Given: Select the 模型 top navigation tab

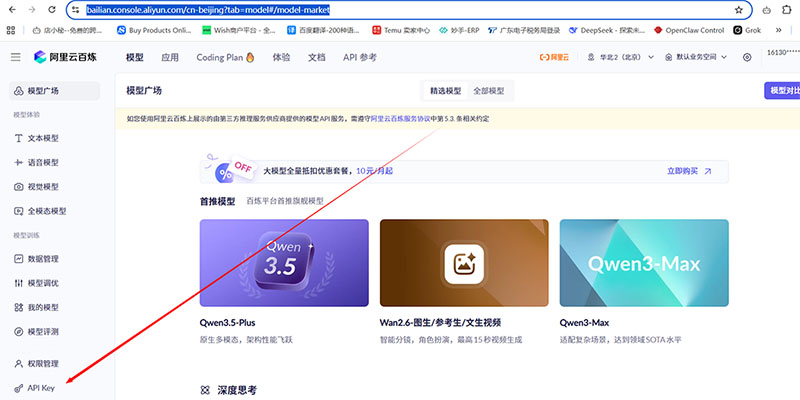Looking at the screenshot, I should 135,58.
